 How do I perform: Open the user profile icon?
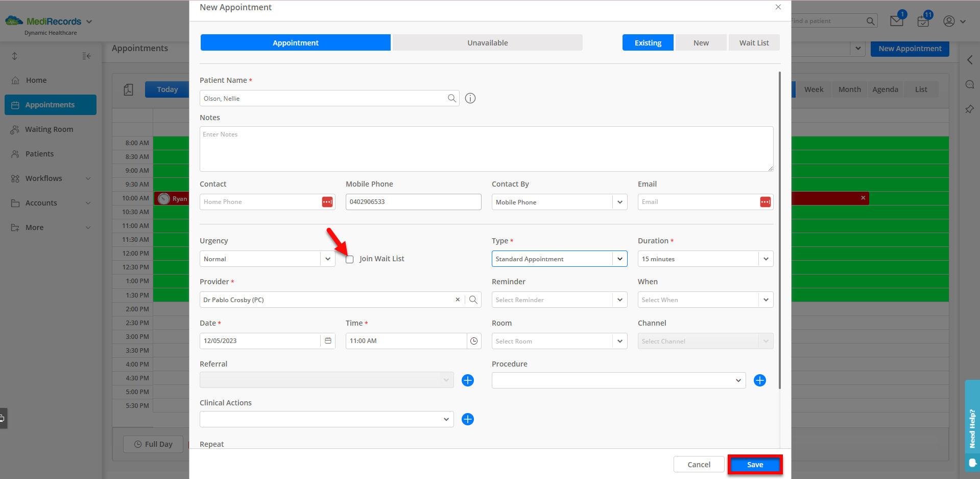tap(949, 21)
